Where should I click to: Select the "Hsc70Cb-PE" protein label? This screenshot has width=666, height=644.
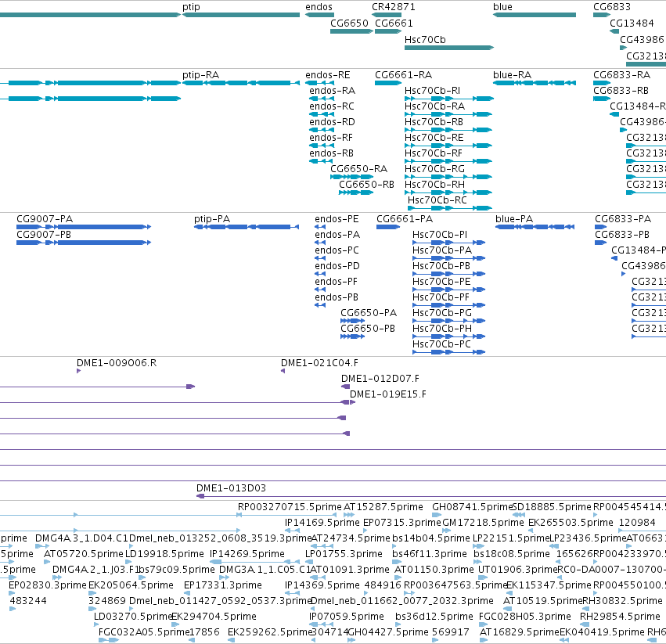441,282
